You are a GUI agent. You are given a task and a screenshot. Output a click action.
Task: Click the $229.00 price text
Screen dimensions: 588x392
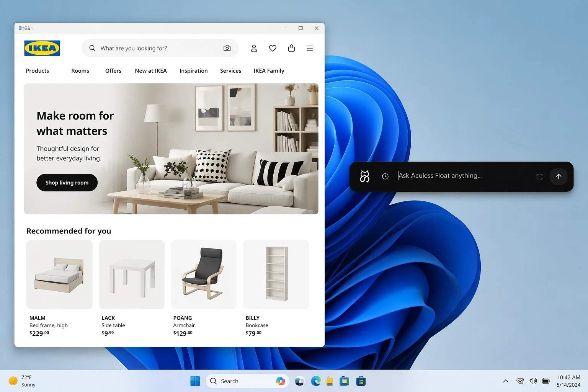pyautogui.click(x=39, y=333)
